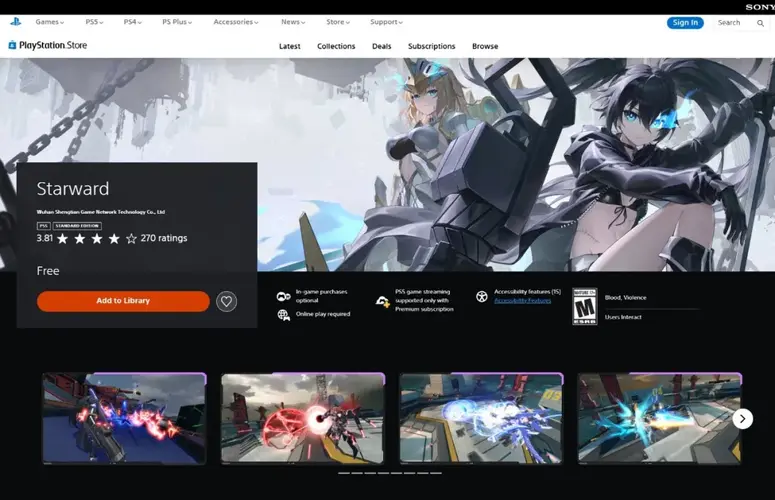Expand the top navigation PS5 dropdown
775x500 pixels.
94,22
